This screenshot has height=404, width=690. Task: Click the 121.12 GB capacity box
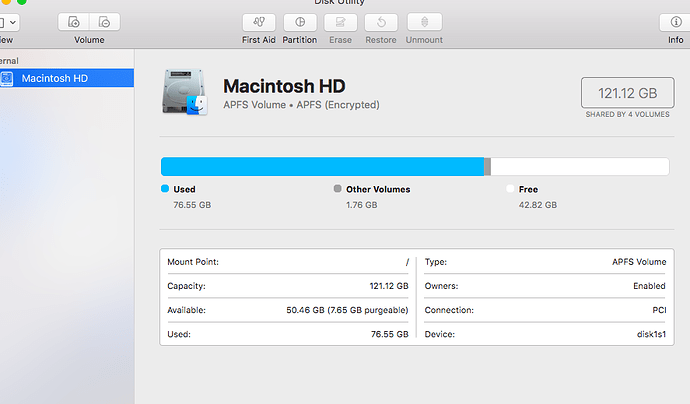pos(628,93)
